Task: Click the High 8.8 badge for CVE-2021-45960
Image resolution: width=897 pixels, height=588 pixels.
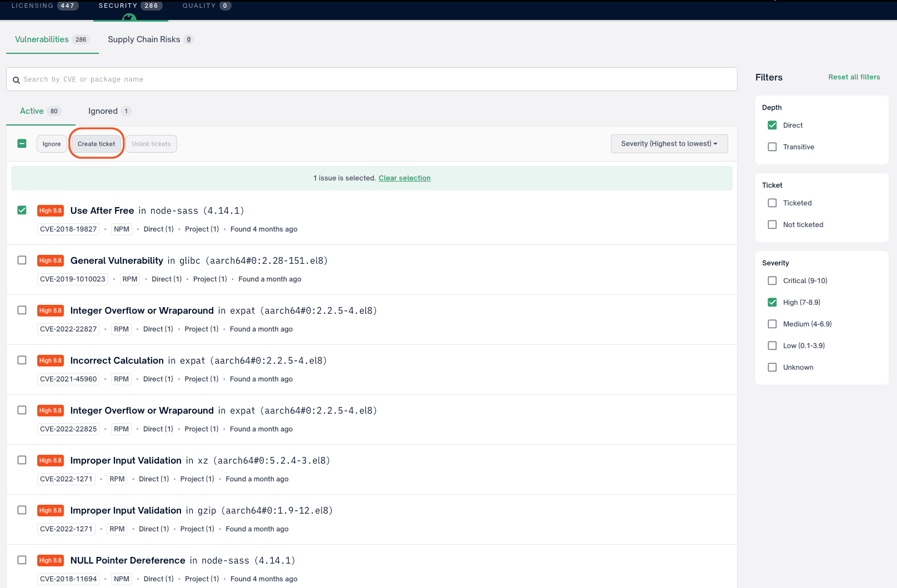Action: coord(51,360)
